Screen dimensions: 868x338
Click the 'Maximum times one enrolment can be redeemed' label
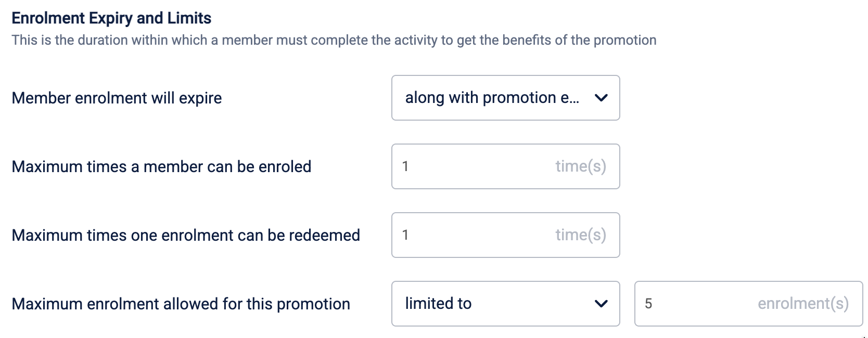(186, 235)
